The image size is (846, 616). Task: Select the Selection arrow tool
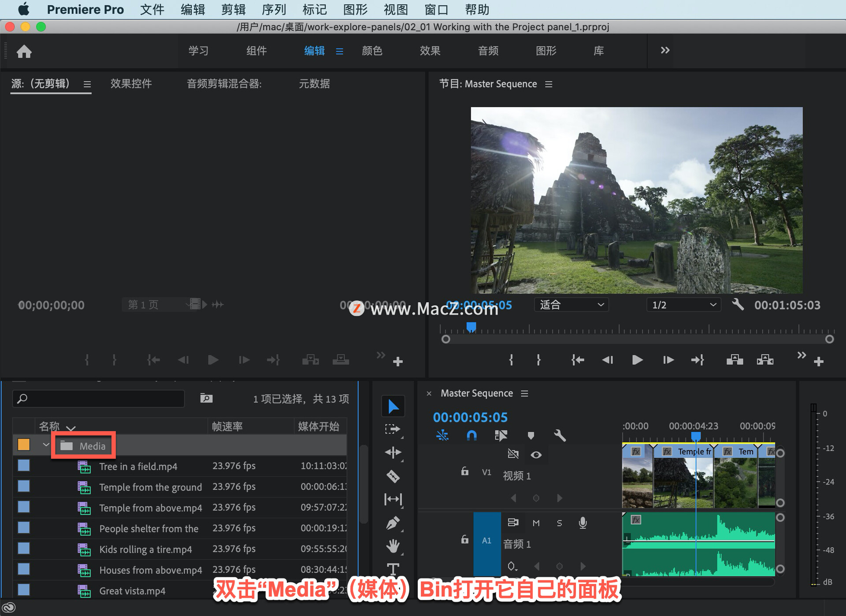393,406
